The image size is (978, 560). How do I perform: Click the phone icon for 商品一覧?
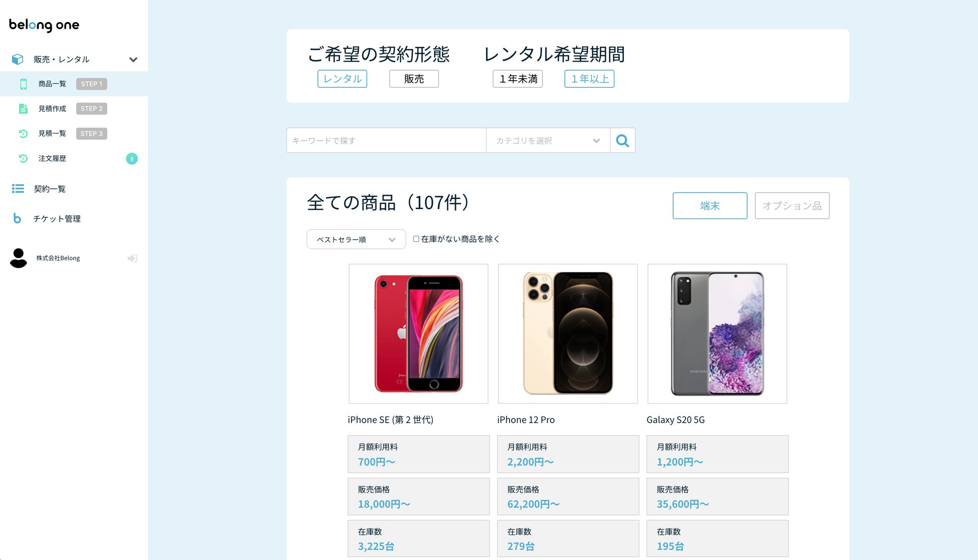point(23,84)
